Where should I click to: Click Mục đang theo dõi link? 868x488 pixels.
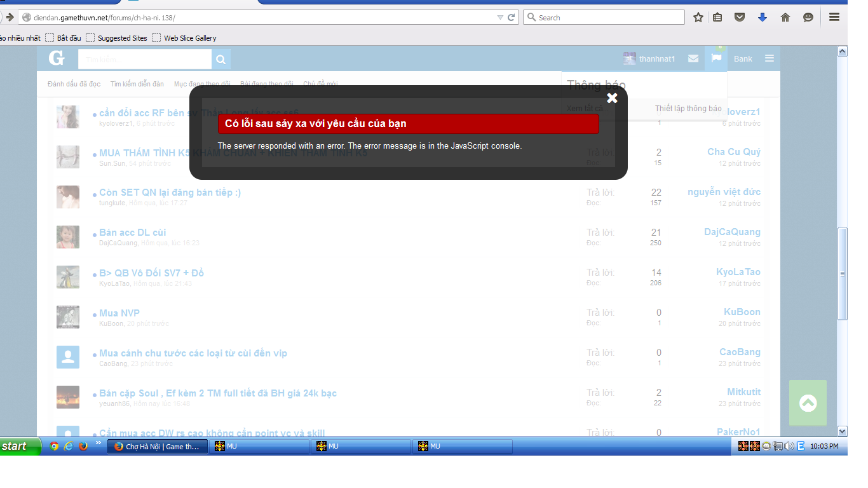pyautogui.click(x=202, y=84)
